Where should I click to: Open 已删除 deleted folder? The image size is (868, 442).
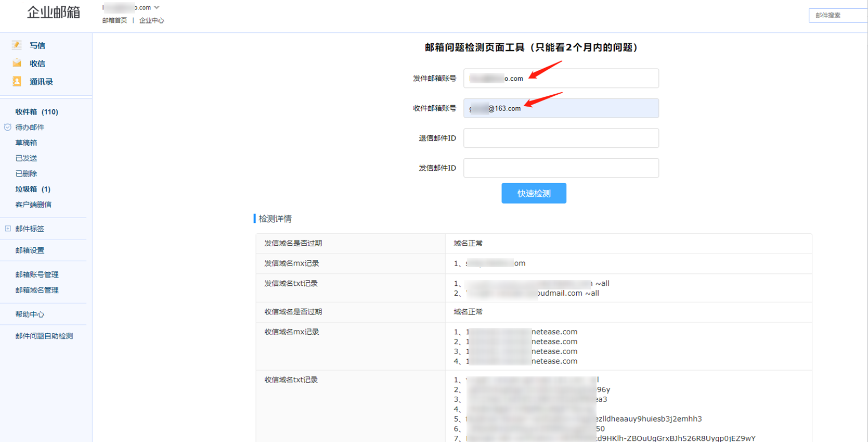(x=26, y=173)
